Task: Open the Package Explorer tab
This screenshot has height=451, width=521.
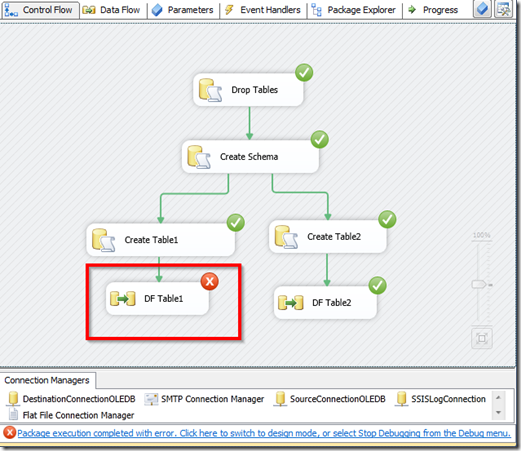Action: click(x=354, y=10)
